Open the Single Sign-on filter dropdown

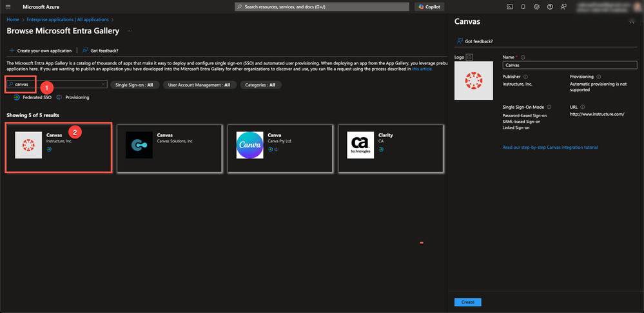[133, 84]
